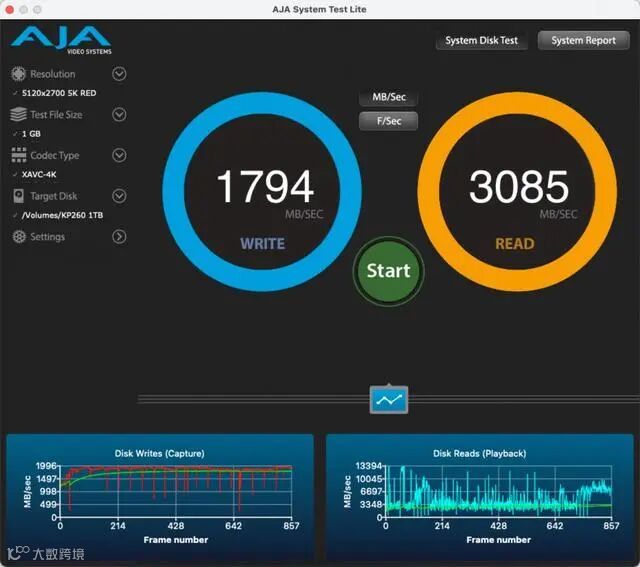Expand the Codec Type dropdown chevron
Screen dimensions: 640x567
[119, 155]
